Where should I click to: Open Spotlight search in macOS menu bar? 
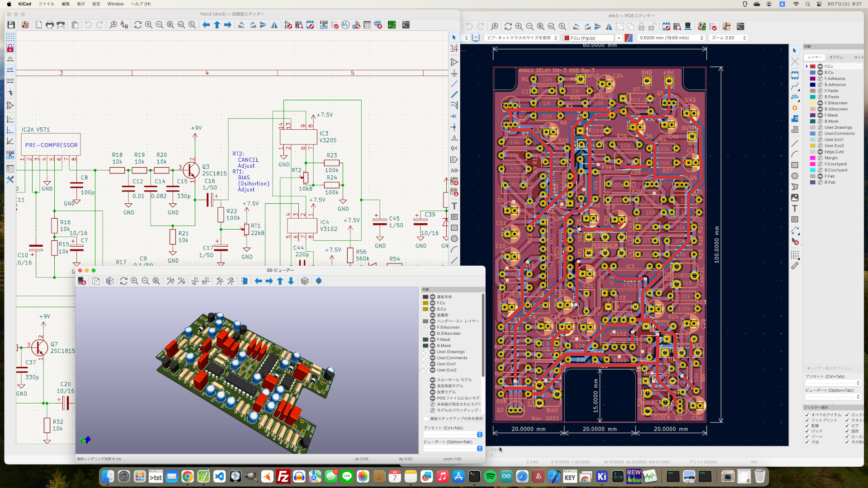click(807, 4)
